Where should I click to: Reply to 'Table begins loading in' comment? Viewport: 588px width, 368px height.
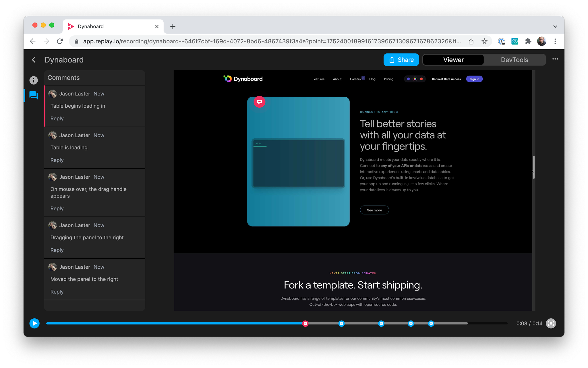point(57,119)
